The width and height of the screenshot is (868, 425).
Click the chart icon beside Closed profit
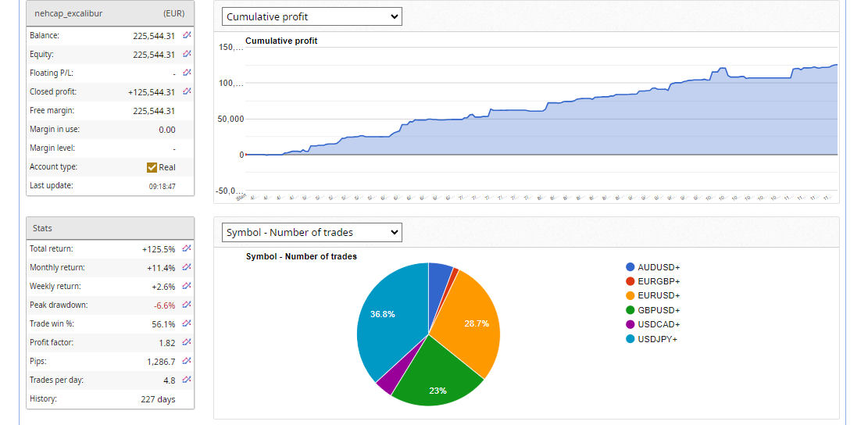tap(187, 91)
